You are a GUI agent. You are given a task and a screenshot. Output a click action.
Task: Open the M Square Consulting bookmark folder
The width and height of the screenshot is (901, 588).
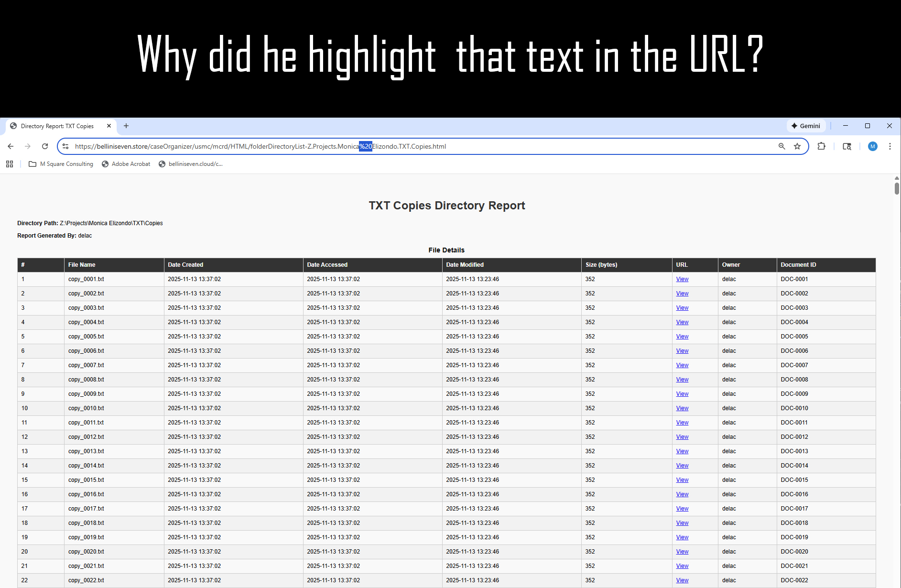coord(61,164)
